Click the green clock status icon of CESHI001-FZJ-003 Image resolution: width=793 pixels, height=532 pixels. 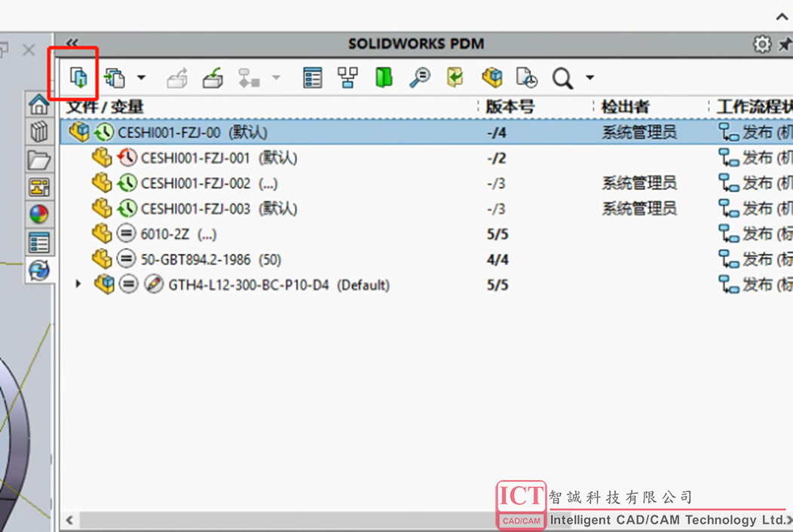[x=127, y=208]
